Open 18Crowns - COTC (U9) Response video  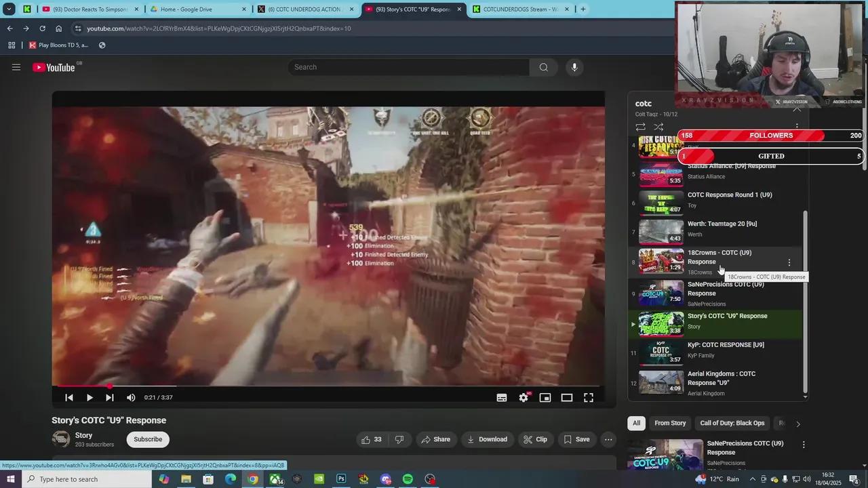[x=719, y=257]
